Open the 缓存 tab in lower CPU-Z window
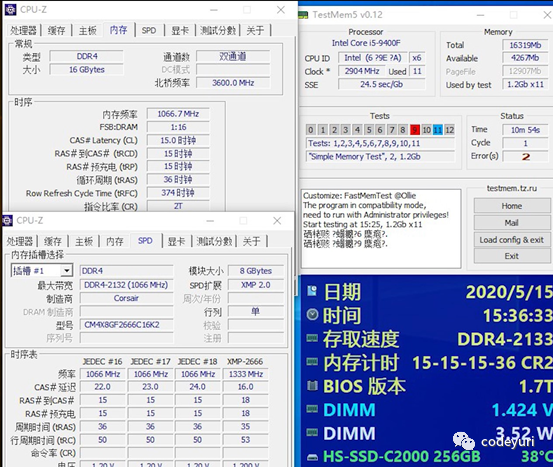 53,242
